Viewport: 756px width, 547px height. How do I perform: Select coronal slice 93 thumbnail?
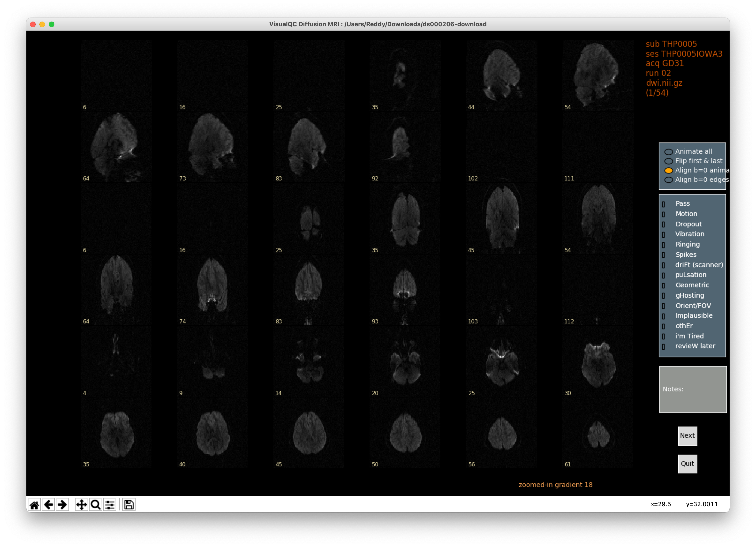pos(405,290)
